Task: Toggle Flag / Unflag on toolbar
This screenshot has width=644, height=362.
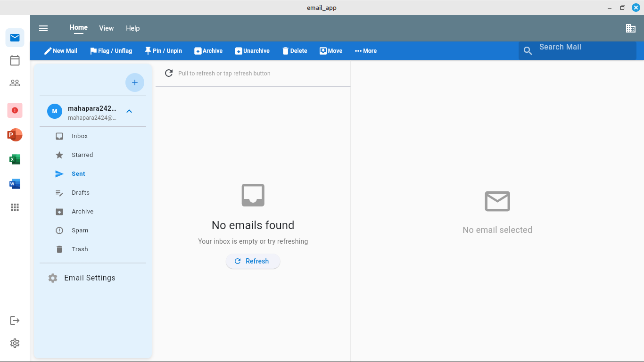Action: [111, 51]
